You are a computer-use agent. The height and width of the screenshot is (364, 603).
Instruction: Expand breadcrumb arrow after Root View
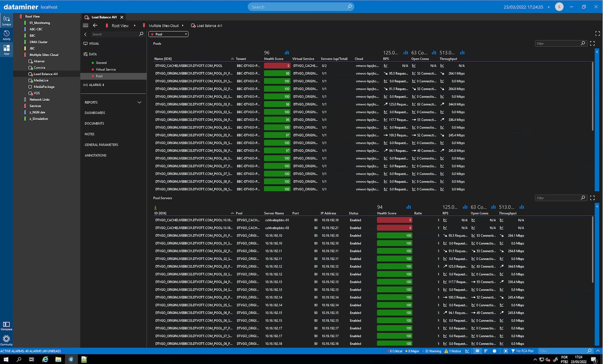pyautogui.click(x=135, y=26)
